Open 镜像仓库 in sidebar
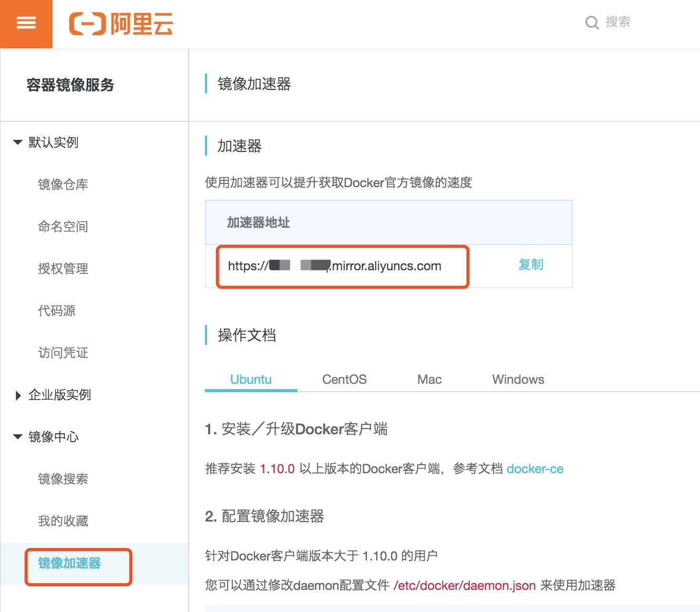The width and height of the screenshot is (700, 612). pyautogui.click(x=63, y=185)
